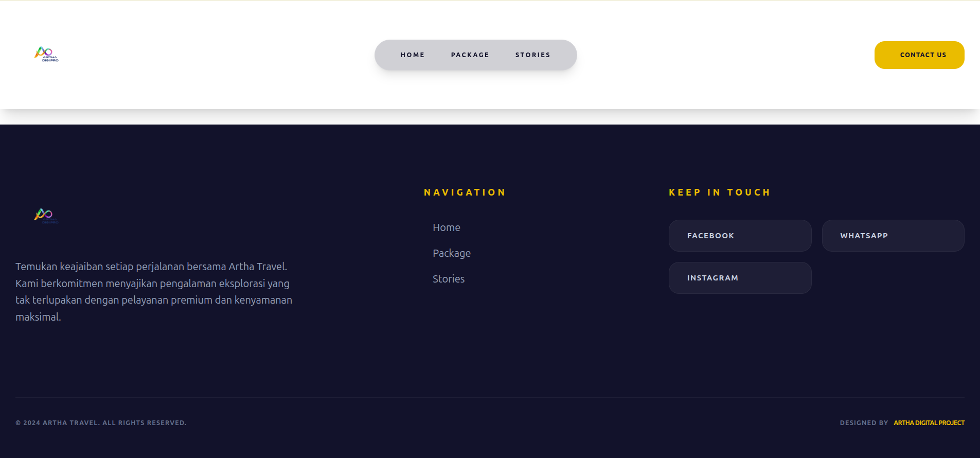This screenshot has height=458, width=980.
Task: Click the 2024 copyright notice text
Action: click(101, 423)
